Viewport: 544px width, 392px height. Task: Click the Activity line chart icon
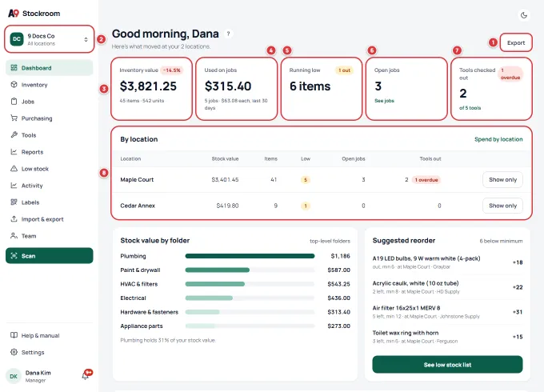click(x=14, y=186)
